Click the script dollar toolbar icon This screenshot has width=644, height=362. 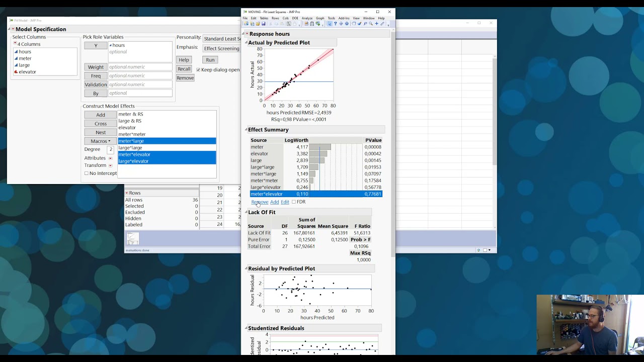coord(289,24)
